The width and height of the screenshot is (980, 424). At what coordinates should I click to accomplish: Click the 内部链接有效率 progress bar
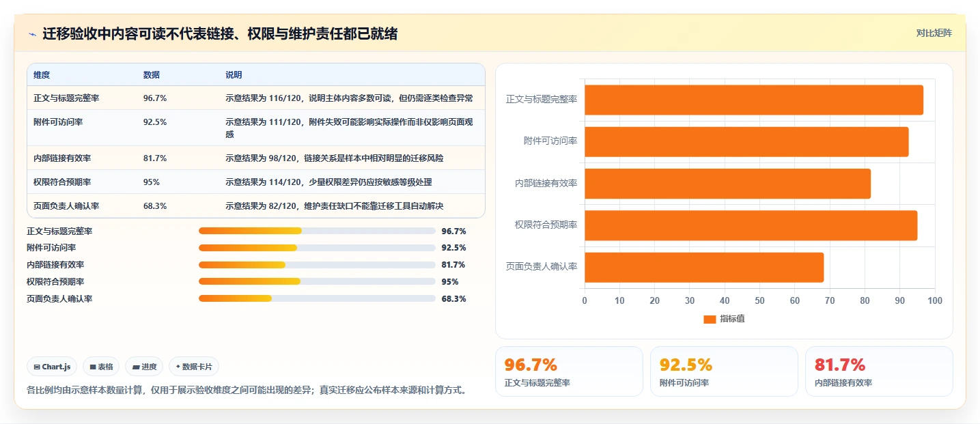click(x=317, y=265)
